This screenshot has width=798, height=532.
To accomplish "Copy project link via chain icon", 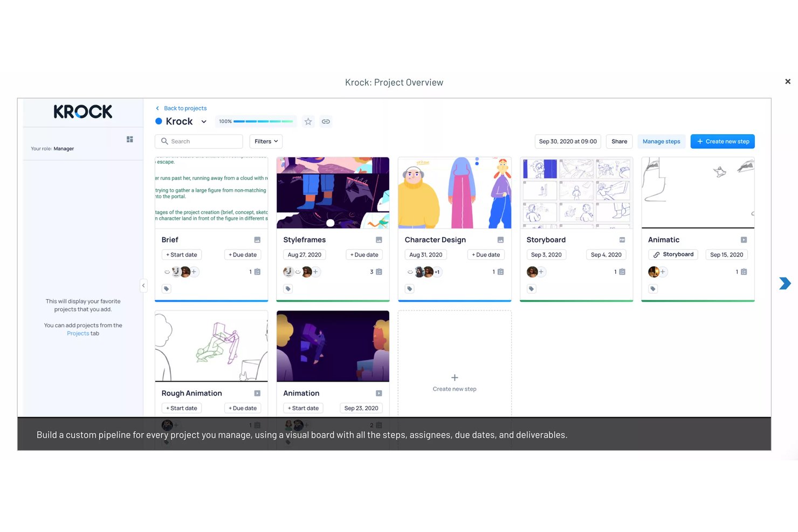I will (326, 122).
